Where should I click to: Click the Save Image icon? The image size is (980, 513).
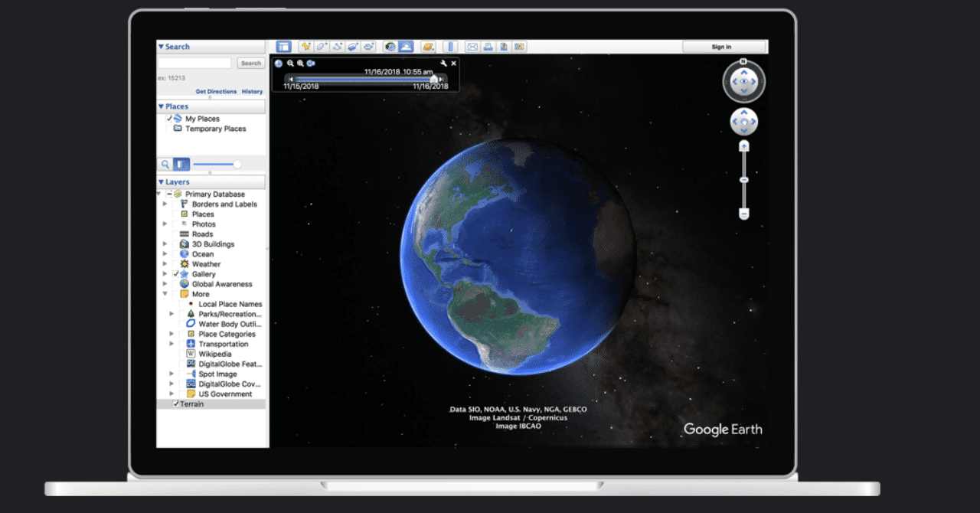point(504,47)
